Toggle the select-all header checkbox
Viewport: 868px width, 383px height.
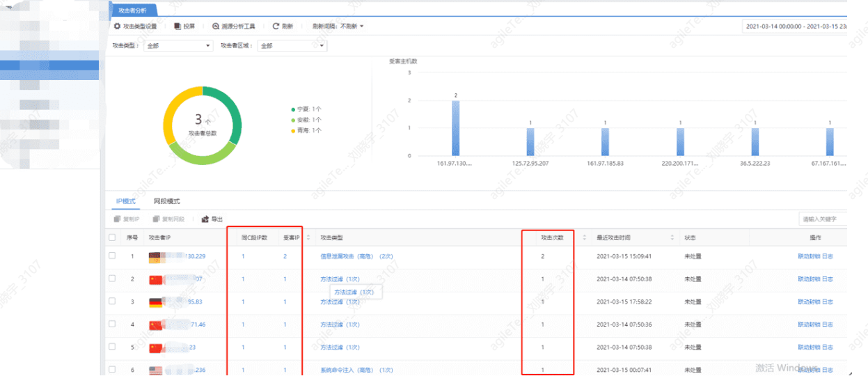tap(112, 237)
